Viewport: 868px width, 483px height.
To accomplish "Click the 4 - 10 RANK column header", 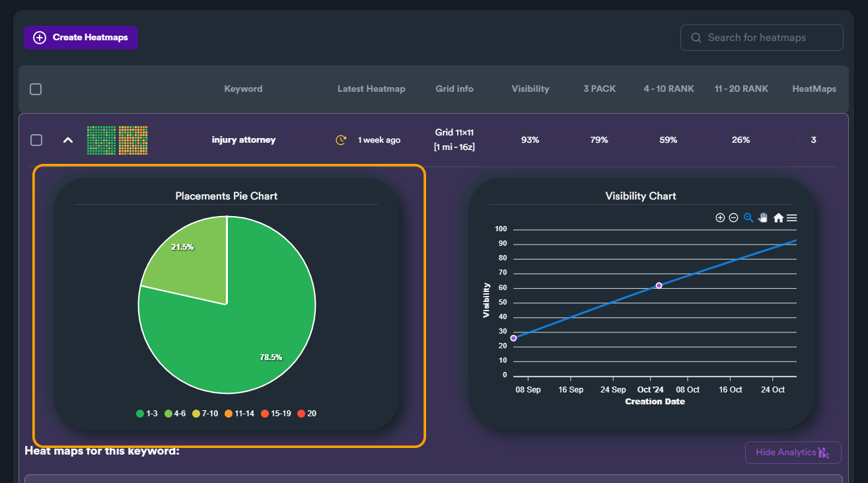I will click(x=669, y=89).
